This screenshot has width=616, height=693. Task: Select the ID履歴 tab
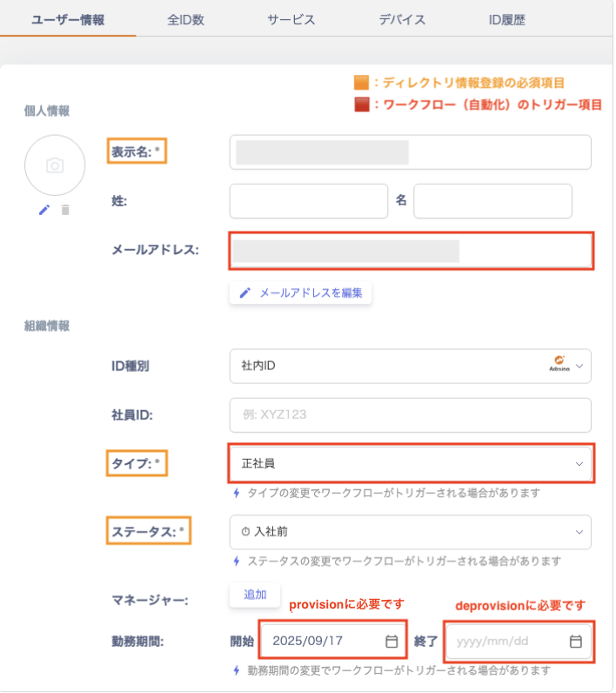pos(508,19)
